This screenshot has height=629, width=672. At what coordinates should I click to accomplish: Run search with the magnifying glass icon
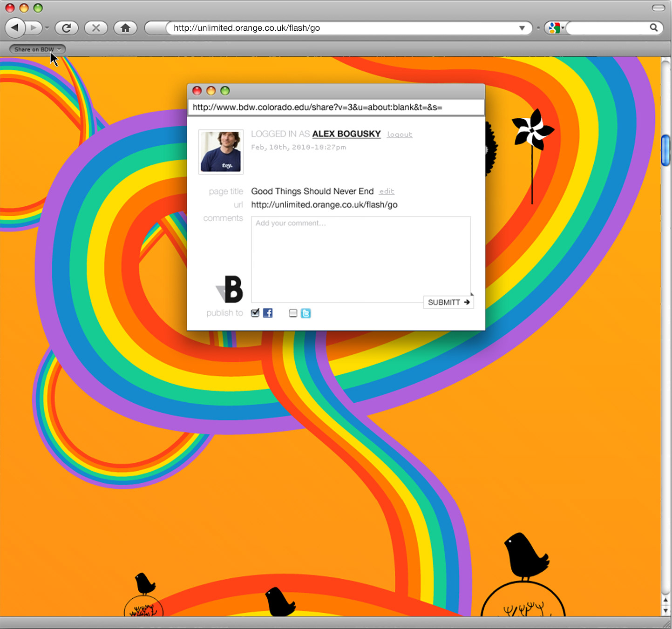click(x=654, y=27)
